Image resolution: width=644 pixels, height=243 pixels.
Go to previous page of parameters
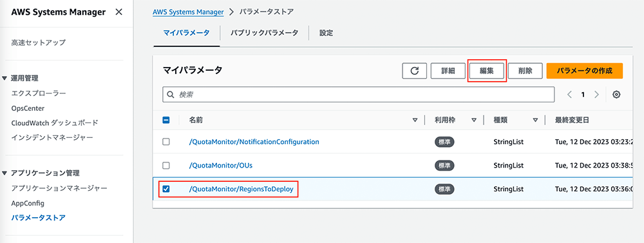(x=570, y=95)
